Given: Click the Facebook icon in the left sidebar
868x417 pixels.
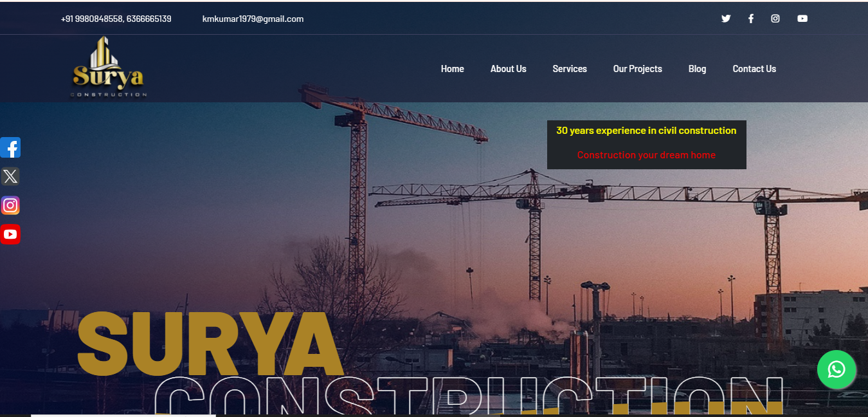Looking at the screenshot, I should [10, 147].
